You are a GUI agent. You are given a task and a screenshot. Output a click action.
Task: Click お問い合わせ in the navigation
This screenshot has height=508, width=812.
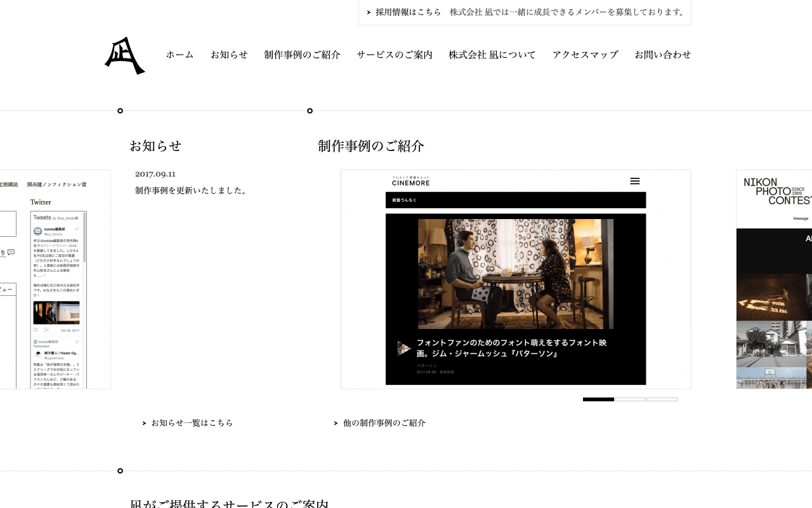(x=662, y=55)
